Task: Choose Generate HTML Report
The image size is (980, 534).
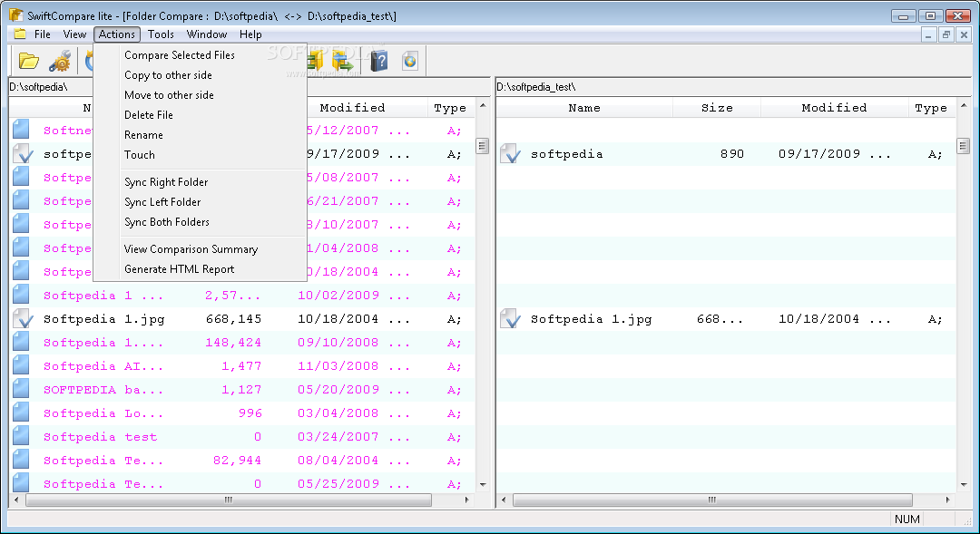Action: [200, 269]
